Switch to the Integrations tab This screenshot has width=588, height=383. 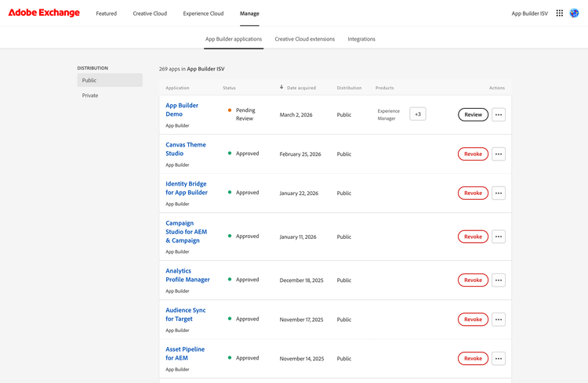click(361, 39)
